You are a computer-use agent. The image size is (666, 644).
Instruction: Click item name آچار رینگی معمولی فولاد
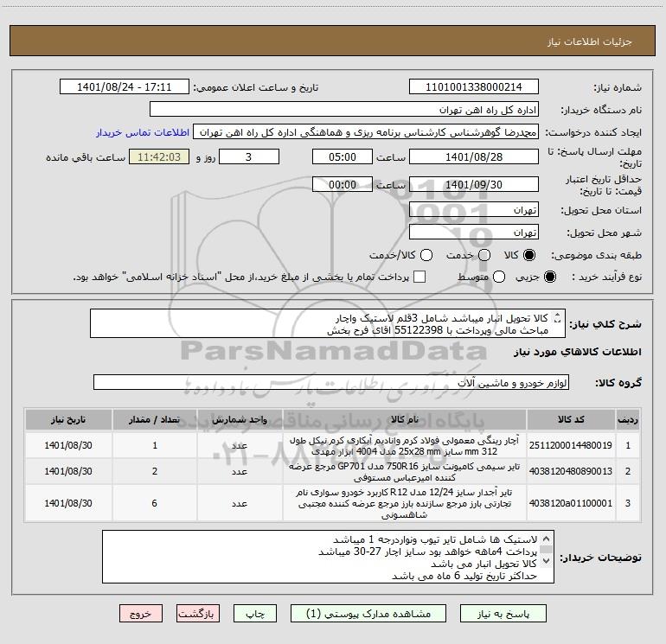coord(405,446)
